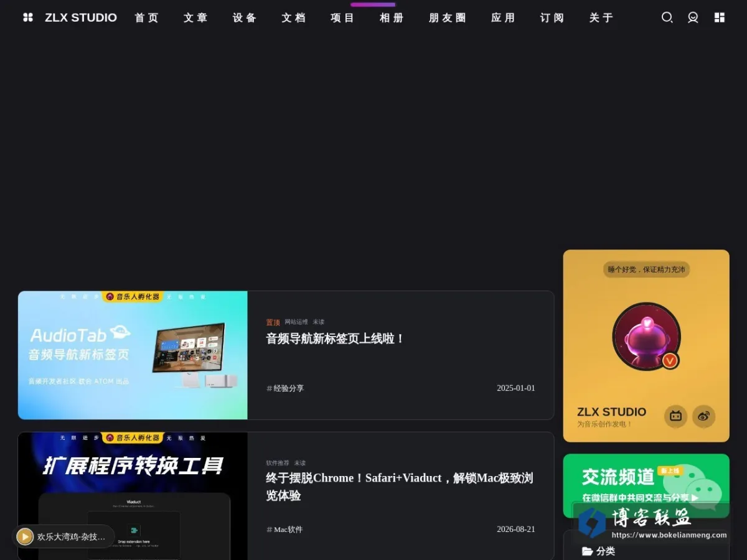This screenshot has width=747, height=560.
Task: Click the profile avatar image
Action: (x=646, y=337)
